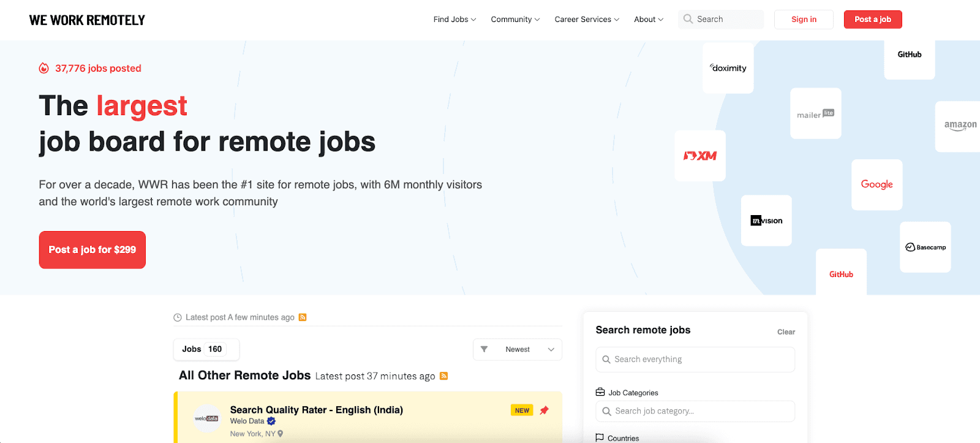Click the verified badge next to Welo Data
The image size is (980, 443).
point(271,421)
